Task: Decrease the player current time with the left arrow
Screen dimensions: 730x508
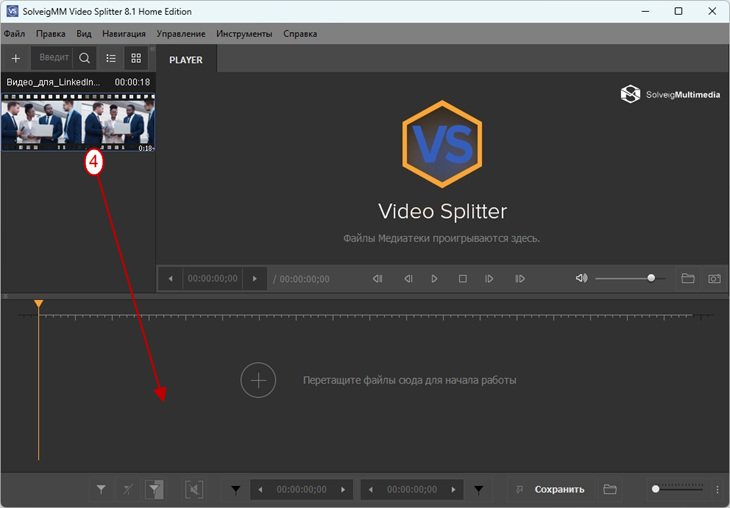Action: [170, 278]
